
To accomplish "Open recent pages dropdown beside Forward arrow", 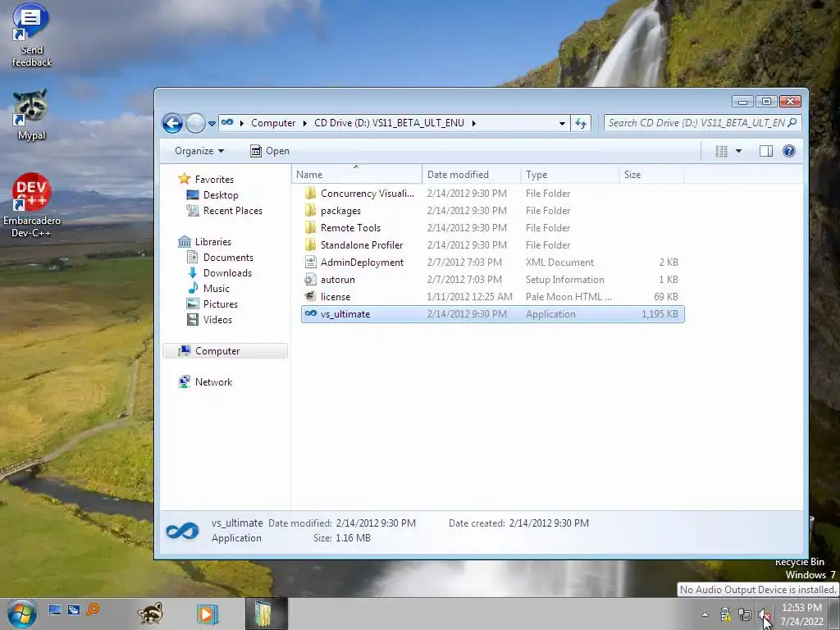I will click(x=212, y=123).
